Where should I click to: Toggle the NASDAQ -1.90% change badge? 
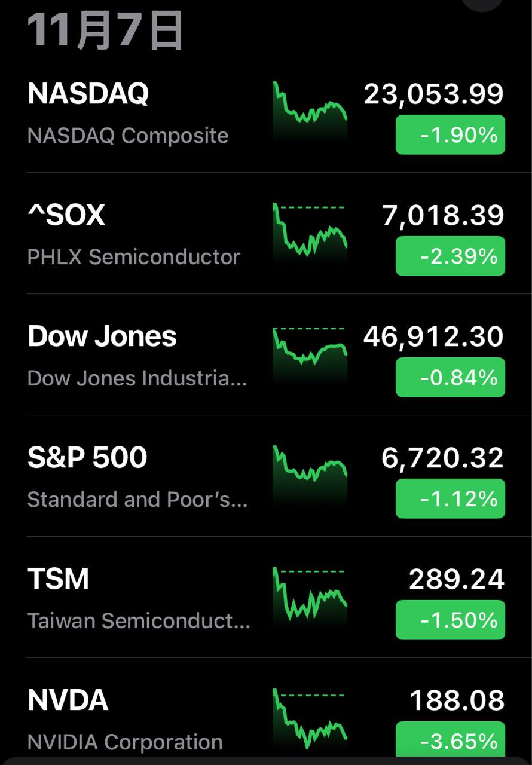pyautogui.click(x=450, y=135)
